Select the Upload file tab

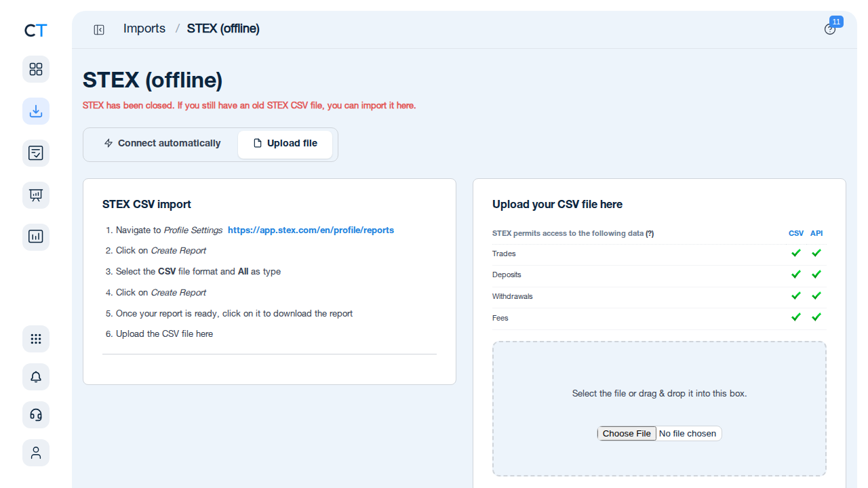tap(285, 144)
